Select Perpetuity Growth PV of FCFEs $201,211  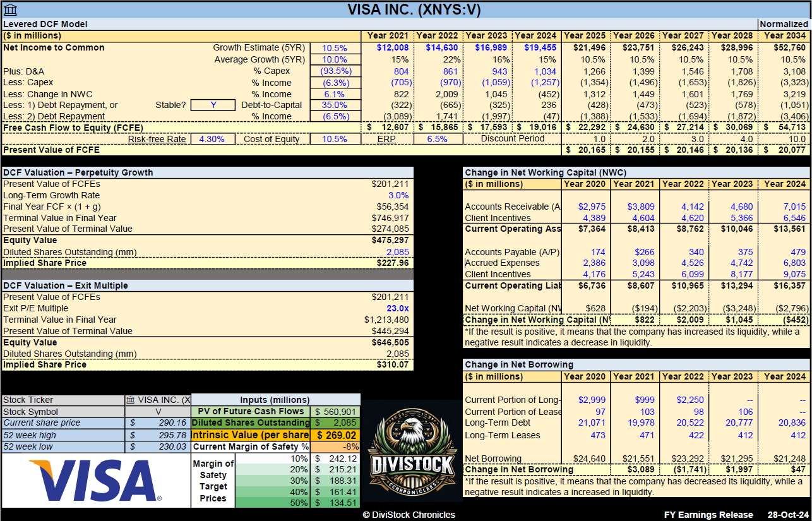390,184
